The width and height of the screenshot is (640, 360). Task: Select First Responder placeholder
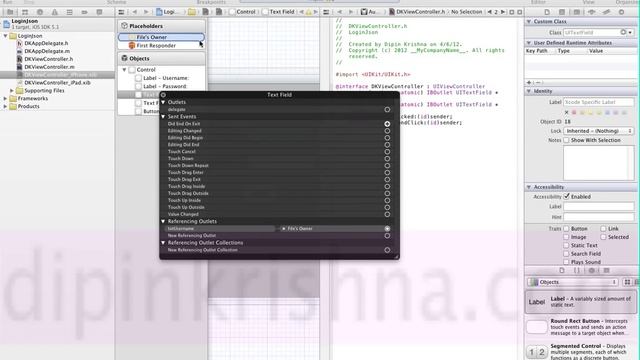click(x=161, y=46)
